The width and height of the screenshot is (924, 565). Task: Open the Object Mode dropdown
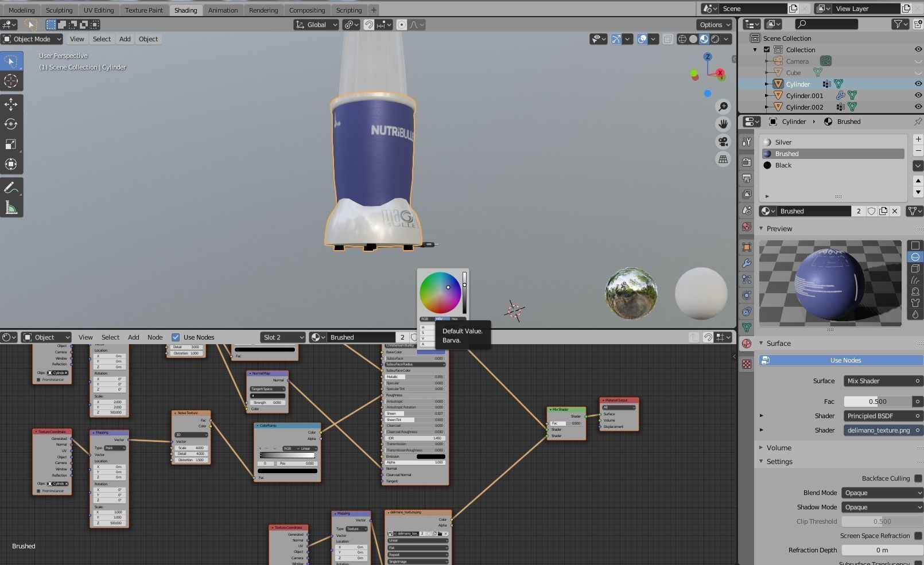pos(32,39)
